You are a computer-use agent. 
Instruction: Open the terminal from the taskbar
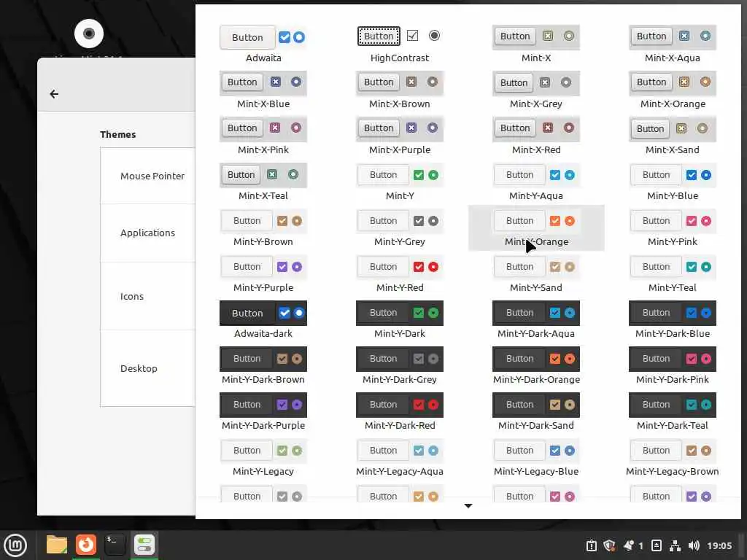(x=115, y=545)
